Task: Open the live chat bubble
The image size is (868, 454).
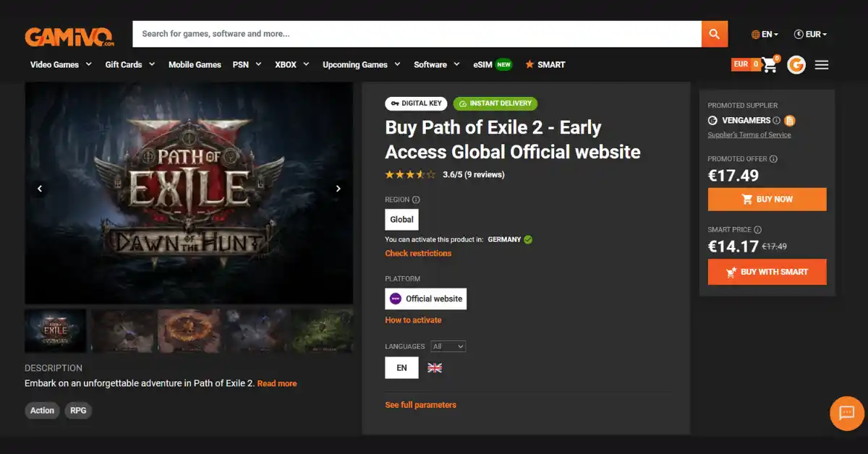Action: [x=846, y=414]
